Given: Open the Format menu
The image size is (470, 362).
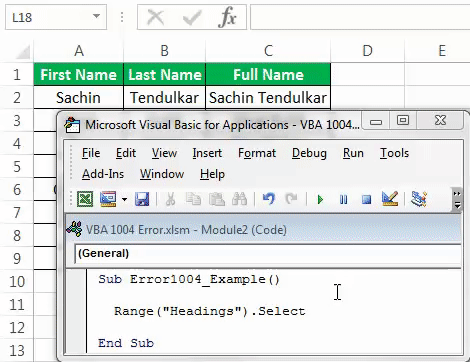Looking at the screenshot, I should (257, 153).
